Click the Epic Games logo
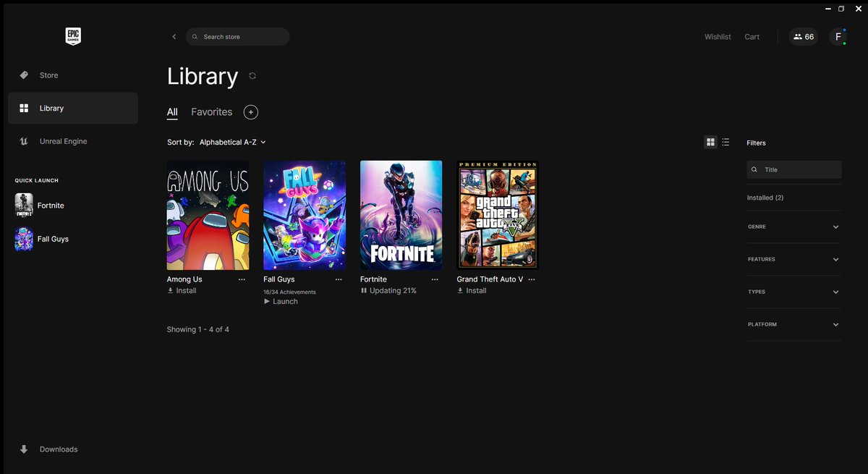Viewport: 868px width, 474px height. point(73,37)
